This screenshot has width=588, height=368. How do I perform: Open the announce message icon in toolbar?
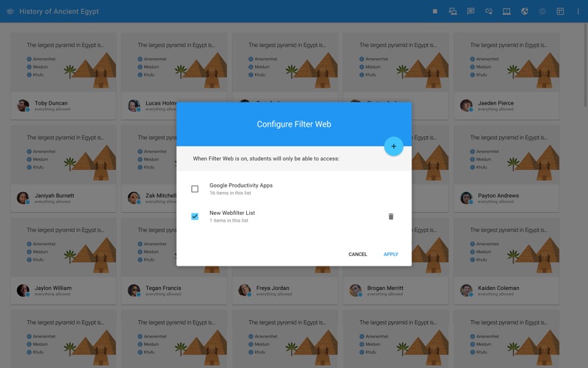pos(470,11)
